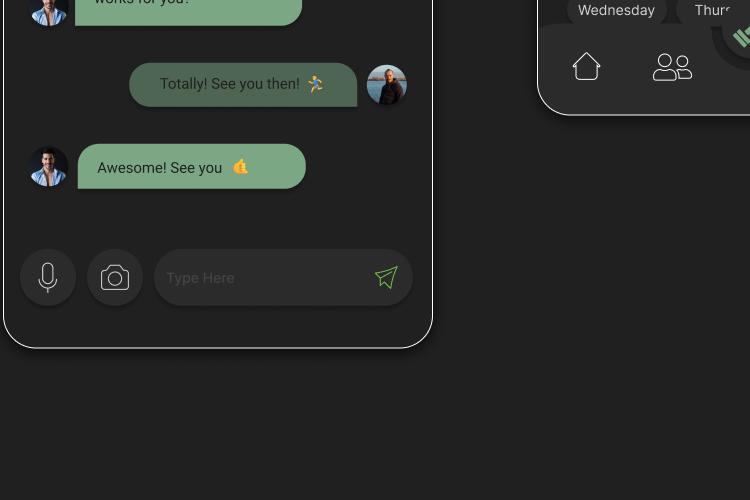Screen dimensions: 750x500
Task: Click the green striped circular center button
Action: pos(739,36)
